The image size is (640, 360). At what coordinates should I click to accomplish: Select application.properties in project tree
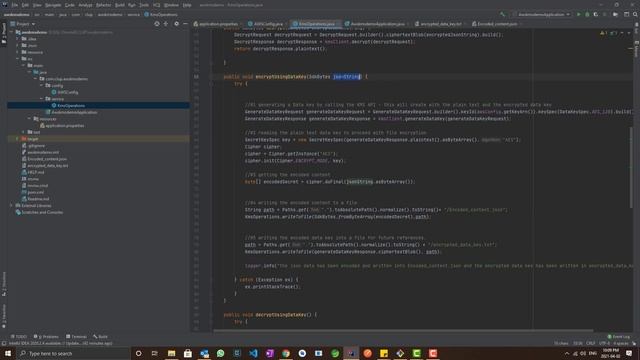pyautogui.click(x=62, y=126)
